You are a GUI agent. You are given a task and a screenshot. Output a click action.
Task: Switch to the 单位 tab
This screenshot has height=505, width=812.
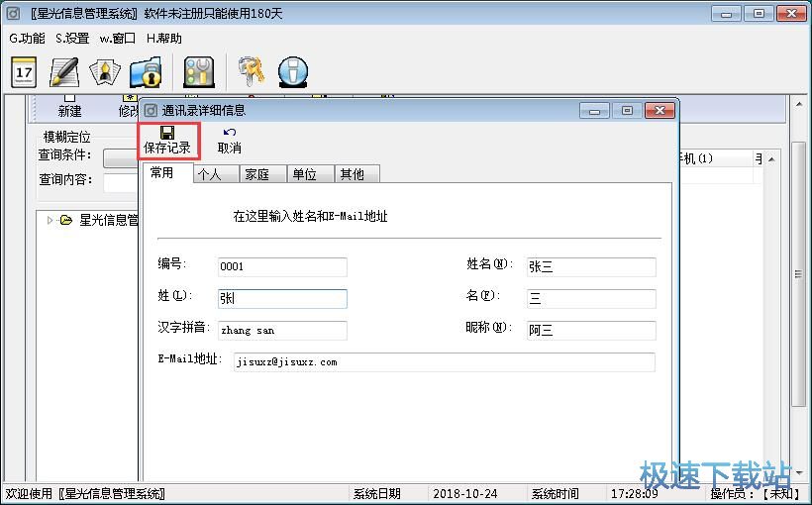click(x=311, y=174)
